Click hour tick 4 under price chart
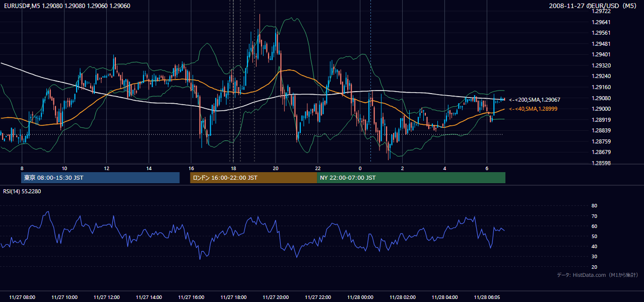This screenshot has width=644, height=302. pyautogui.click(x=445, y=168)
